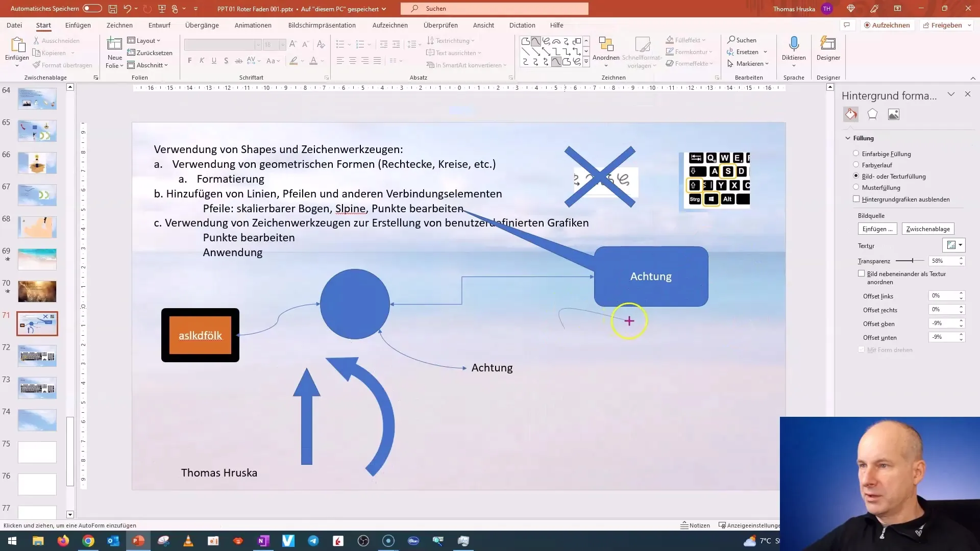Select Farbverlauf radio option
The image size is (980, 551).
click(856, 165)
